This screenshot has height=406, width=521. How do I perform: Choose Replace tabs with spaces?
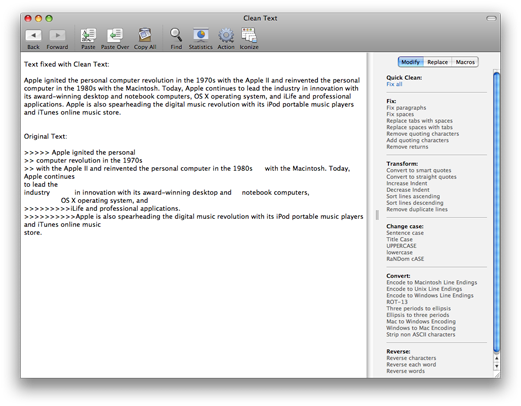[419, 121]
